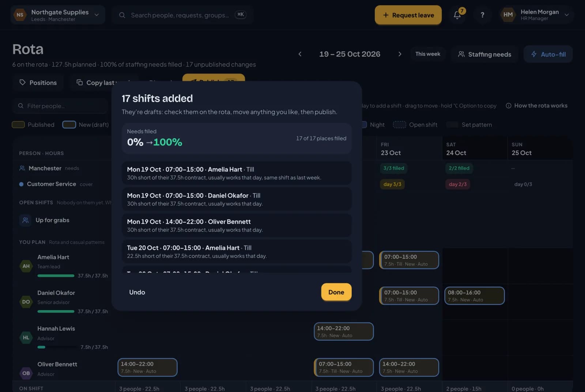The height and width of the screenshot is (392, 585).
Task: Run Auto-fill
Action: pos(548,54)
